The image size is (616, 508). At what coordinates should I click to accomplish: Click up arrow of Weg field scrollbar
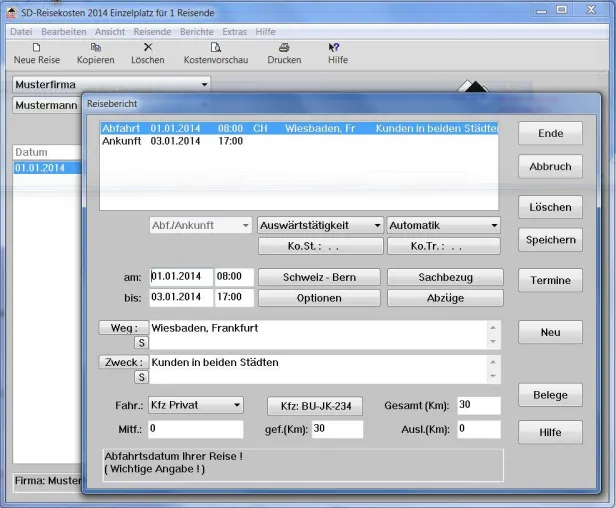tap(493, 328)
